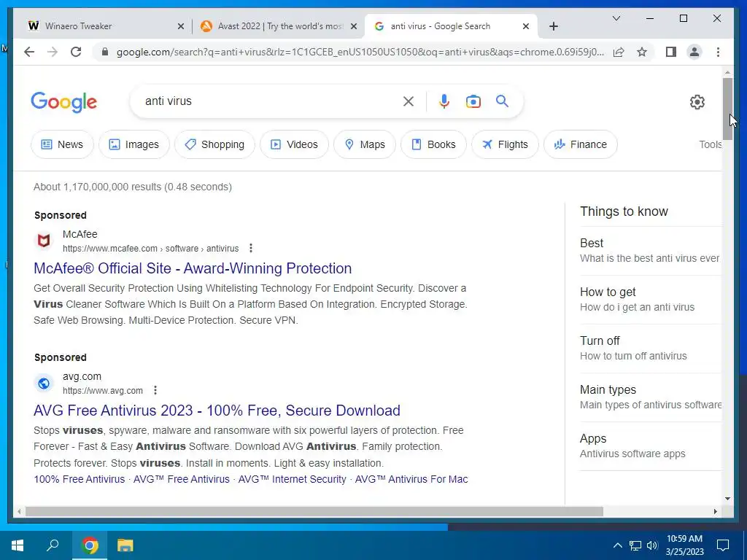Clear the search box text
Image resolution: width=747 pixels, height=560 pixels.
[x=409, y=101]
